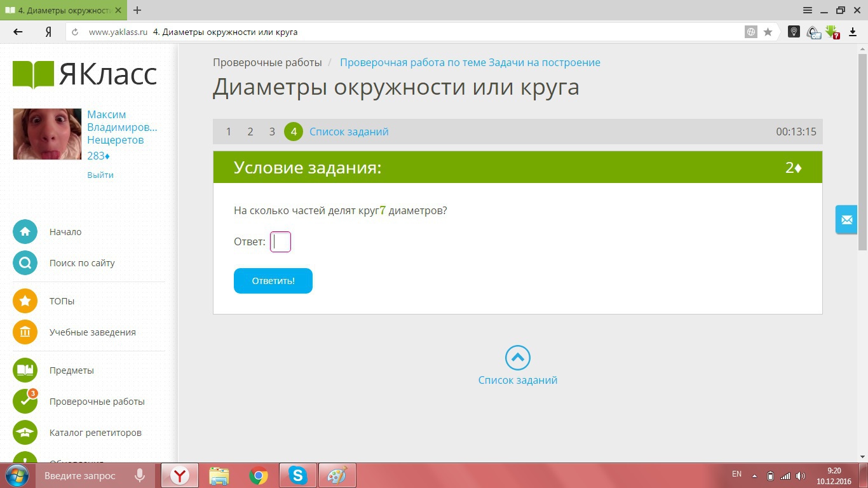Go to task number 2
Viewport: 868px width, 488px height.
click(x=250, y=132)
